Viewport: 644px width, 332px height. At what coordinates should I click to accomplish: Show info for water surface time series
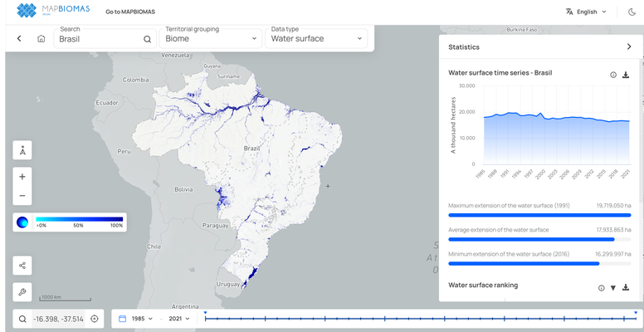613,75
